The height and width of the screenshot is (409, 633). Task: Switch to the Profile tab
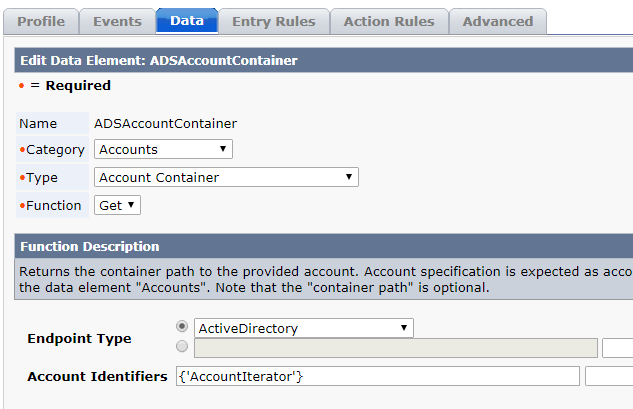(x=41, y=21)
